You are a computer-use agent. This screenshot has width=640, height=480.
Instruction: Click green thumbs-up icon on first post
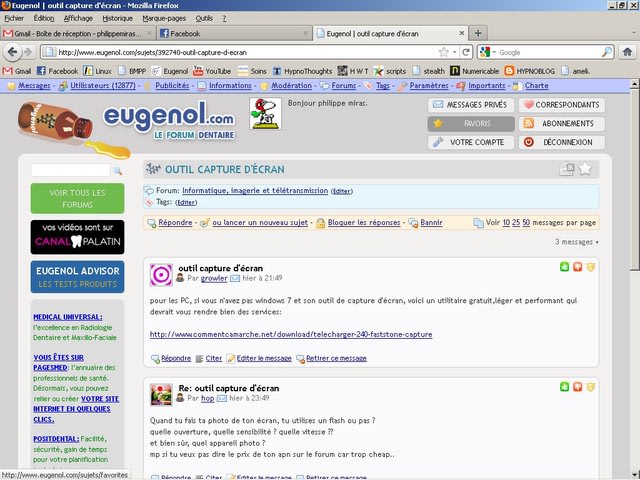(x=565, y=267)
